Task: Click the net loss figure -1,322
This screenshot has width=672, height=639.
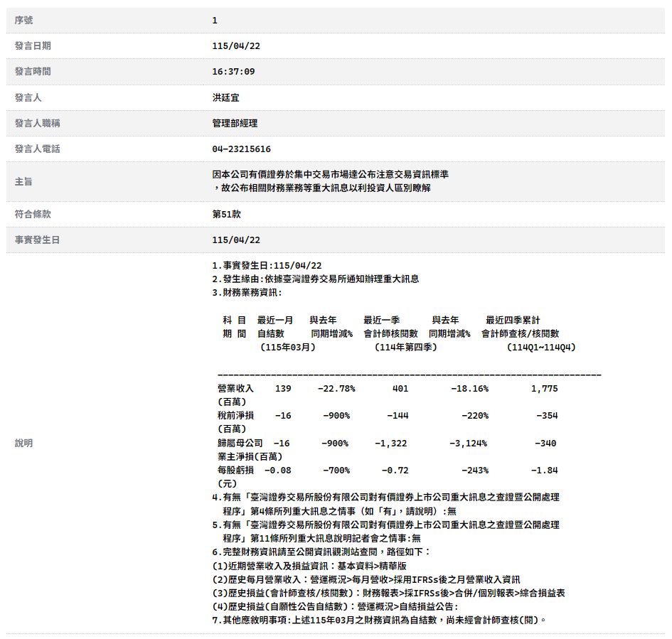Action: (x=390, y=444)
